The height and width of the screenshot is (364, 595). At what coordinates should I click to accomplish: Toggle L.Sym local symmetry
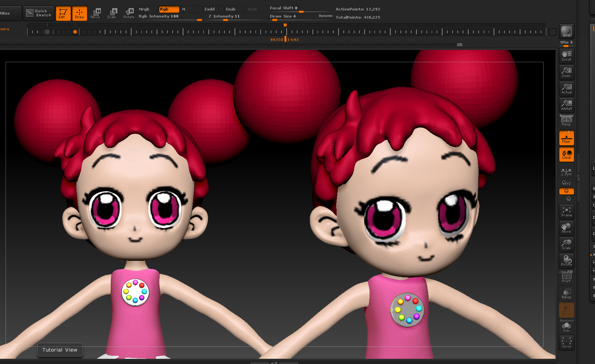[566, 172]
